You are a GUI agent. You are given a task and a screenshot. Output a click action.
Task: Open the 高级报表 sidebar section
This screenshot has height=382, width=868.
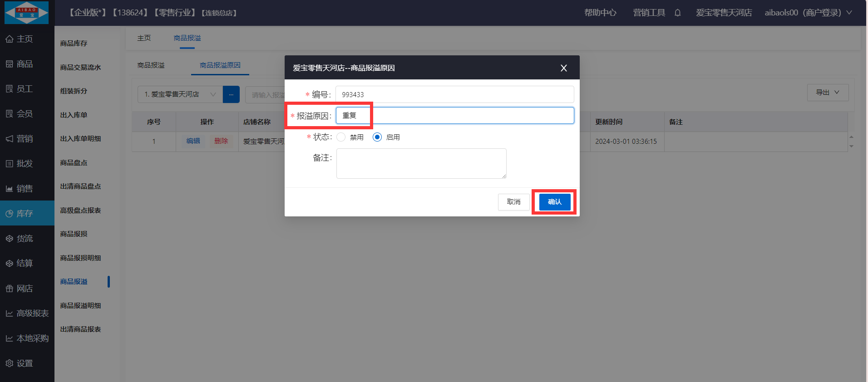(27, 313)
